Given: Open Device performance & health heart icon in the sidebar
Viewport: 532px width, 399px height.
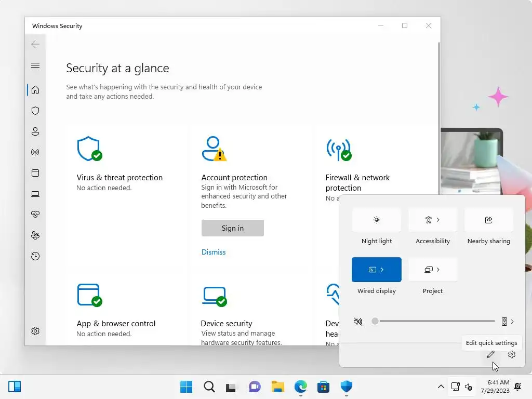Looking at the screenshot, I should [35, 215].
